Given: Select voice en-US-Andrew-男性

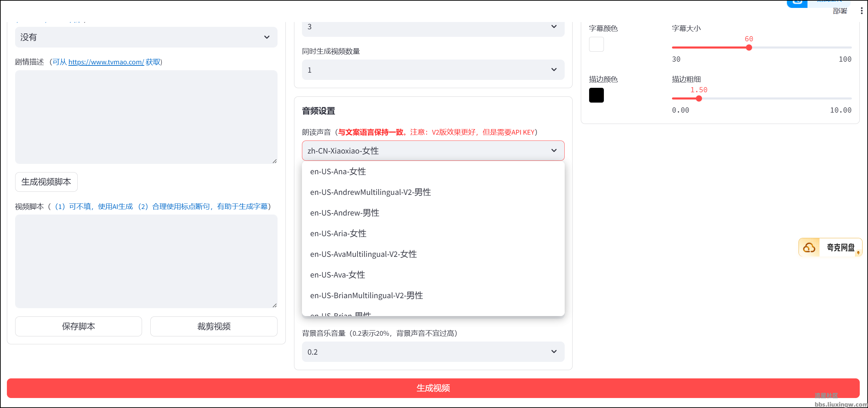Looking at the screenshot, I should tap(433, 213).
